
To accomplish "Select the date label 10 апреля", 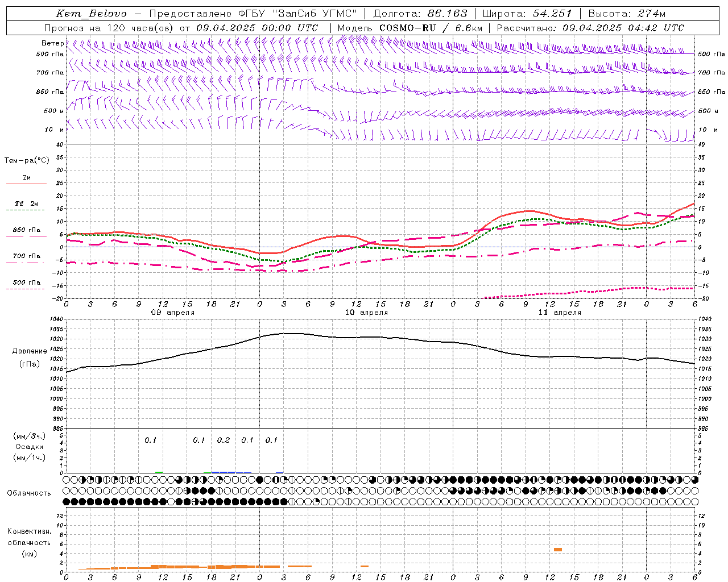I will pos(366,313).
